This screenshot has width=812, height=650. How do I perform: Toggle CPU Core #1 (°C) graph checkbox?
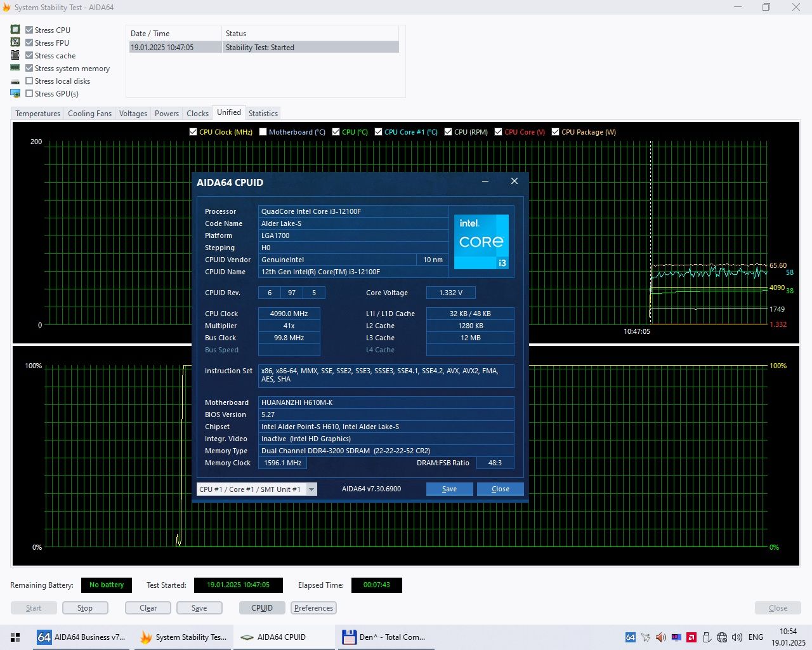pos(379,132)
